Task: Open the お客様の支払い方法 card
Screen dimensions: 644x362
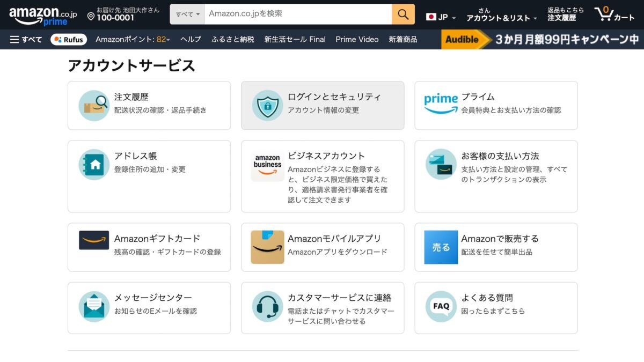Action: tap(496, 176)
